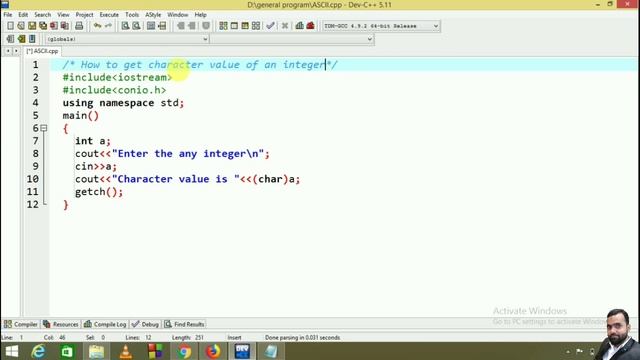Click the Open file toolbar icon
640x360 pixels.
(21, 26)
